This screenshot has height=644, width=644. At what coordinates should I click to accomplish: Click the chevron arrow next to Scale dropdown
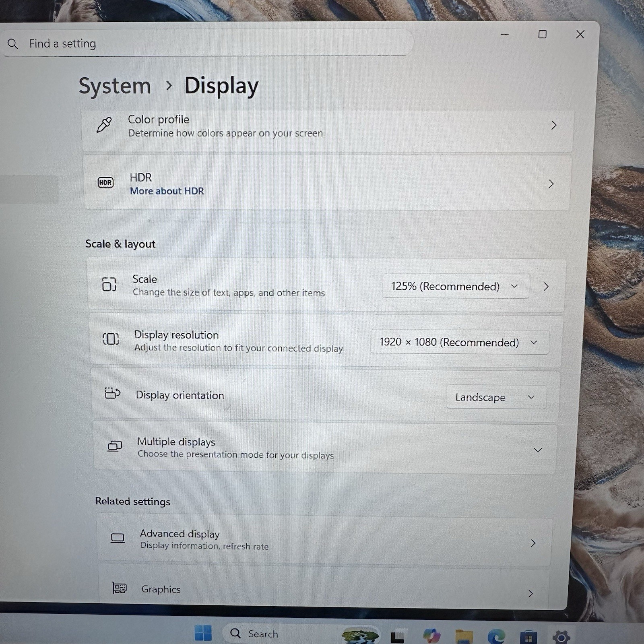pyautogui.click(x=546, y=287)
